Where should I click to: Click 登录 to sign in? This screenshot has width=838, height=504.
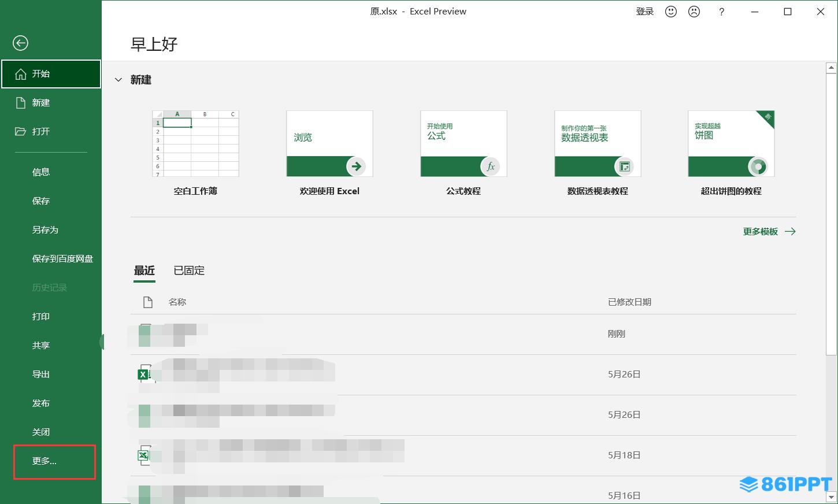(x=645, y=12)
